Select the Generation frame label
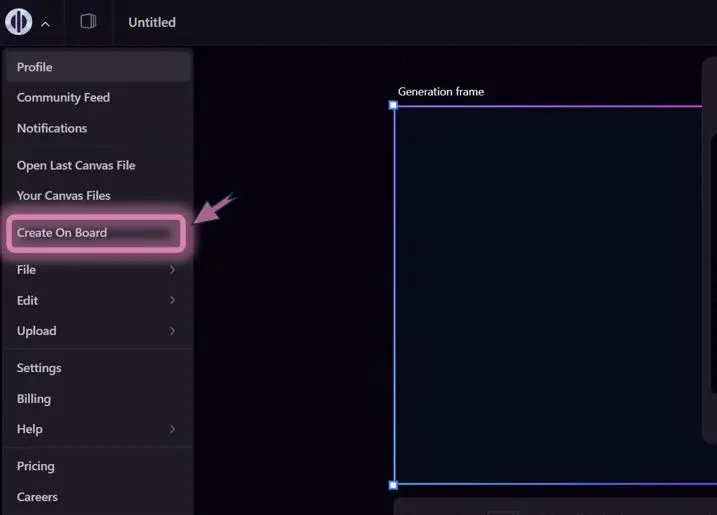The height and width of the screenshot is (515, 717). (441, 91)
